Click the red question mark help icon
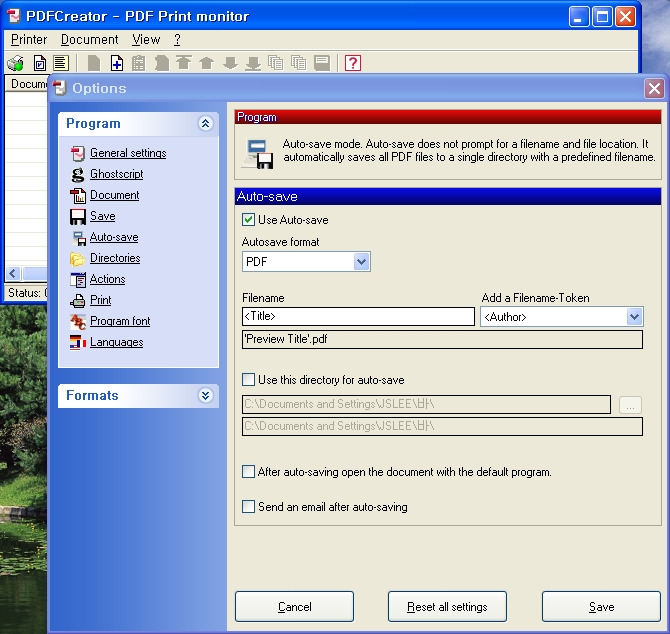The height and width of the screenshot is (634, 670). pos(353,63)
